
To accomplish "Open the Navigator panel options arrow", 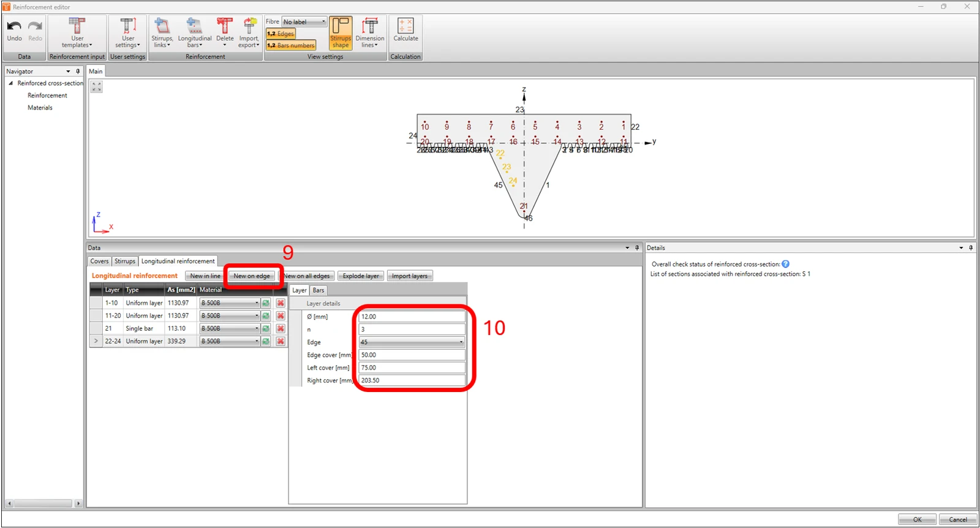I will coord(68,72).
